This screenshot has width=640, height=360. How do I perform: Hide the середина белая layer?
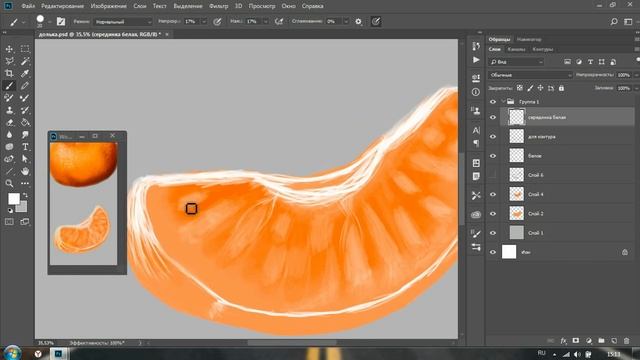[x=493, y=117]
